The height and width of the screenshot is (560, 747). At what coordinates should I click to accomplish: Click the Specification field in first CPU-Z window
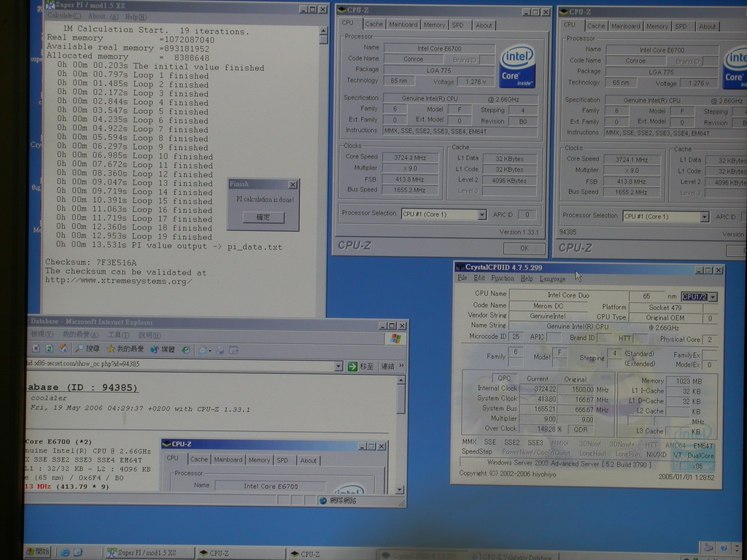pyautogui.click(x=460, y=99)
